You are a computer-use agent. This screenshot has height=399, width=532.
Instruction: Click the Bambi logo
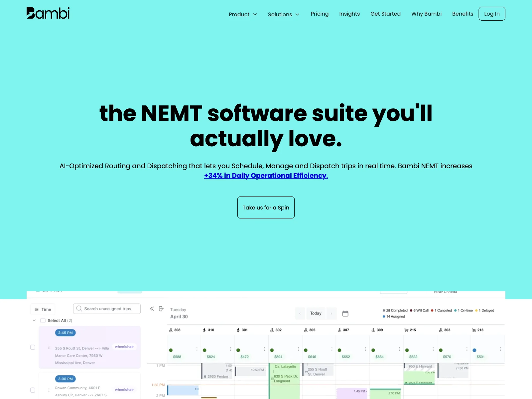pyautogui.click(x=48, y=13)
